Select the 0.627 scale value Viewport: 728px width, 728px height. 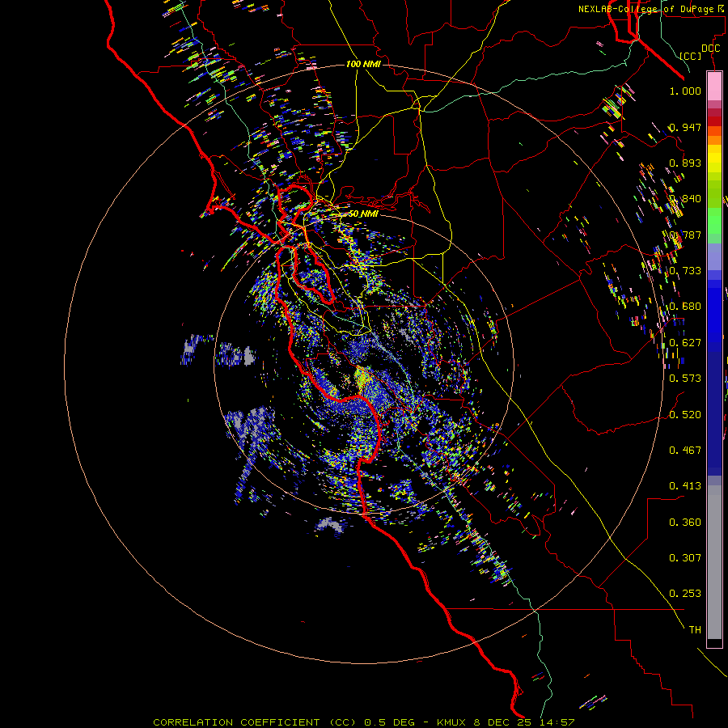pos(685,343)
